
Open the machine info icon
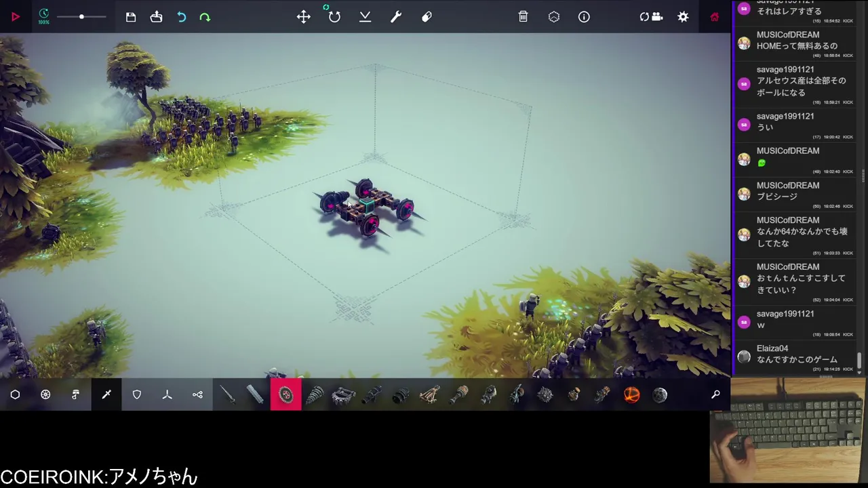click(x=584, y=17)
